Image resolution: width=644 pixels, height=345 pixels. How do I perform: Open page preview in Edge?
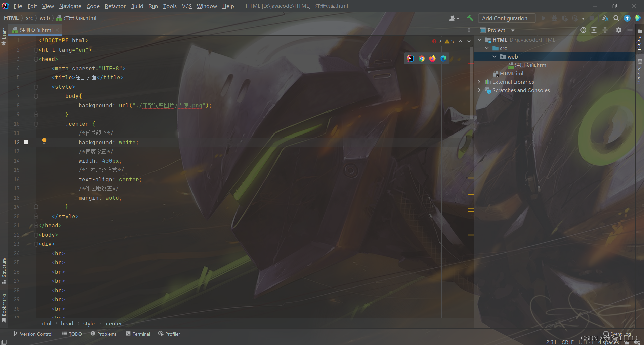tap(443, 59)
